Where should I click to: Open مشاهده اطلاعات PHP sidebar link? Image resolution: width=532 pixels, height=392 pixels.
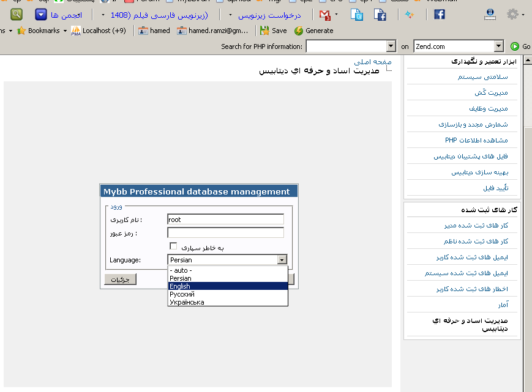point(476,141)
